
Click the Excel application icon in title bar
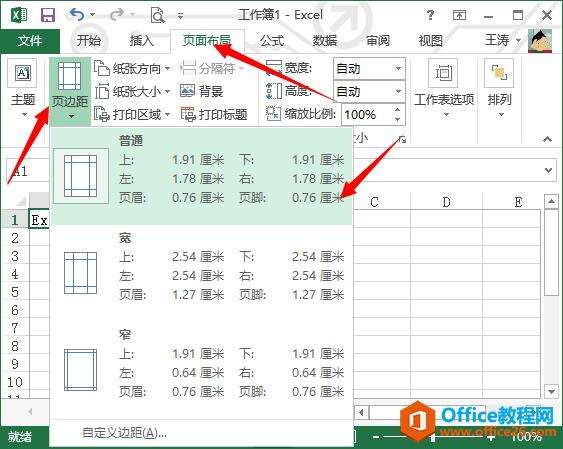19,15
